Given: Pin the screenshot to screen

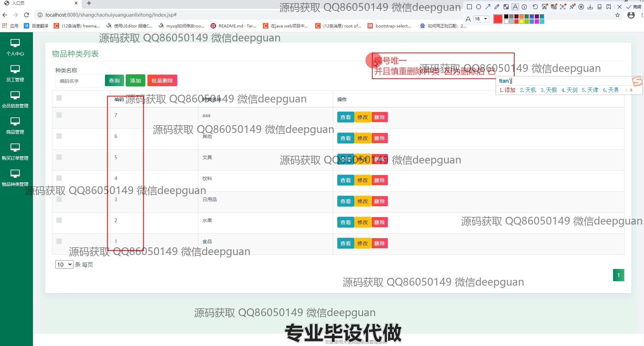Looking at the screenshot, I should click(572, 7).
